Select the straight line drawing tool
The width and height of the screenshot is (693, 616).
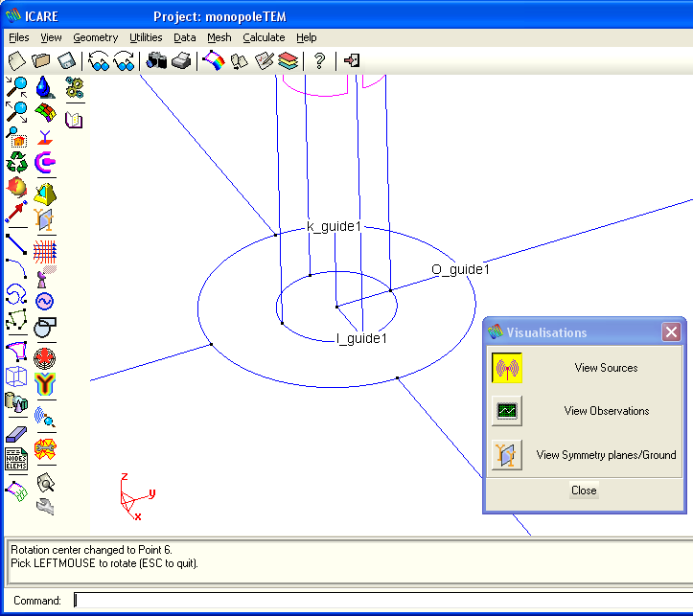[x=16, y=244]
